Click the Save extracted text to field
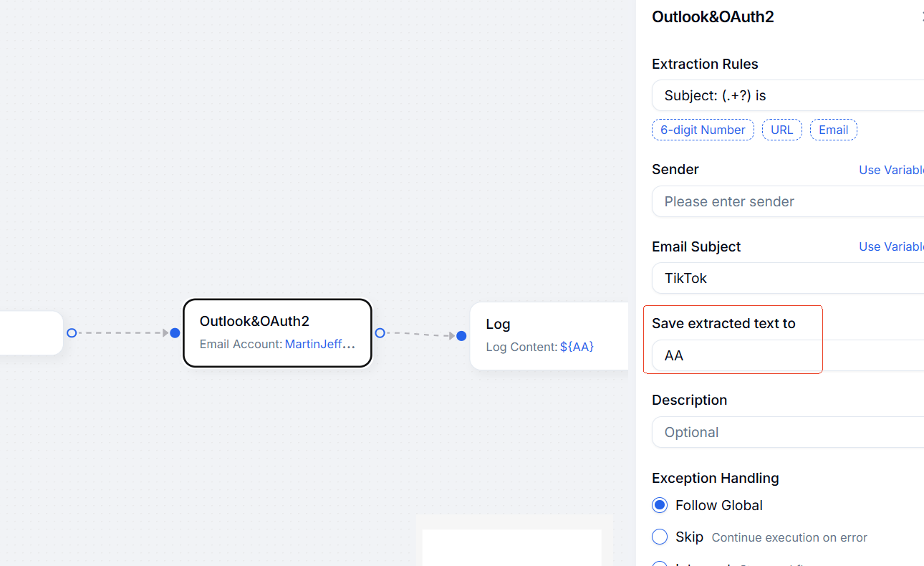This screenshot has width=924, height=566. [x=788, y=355]
